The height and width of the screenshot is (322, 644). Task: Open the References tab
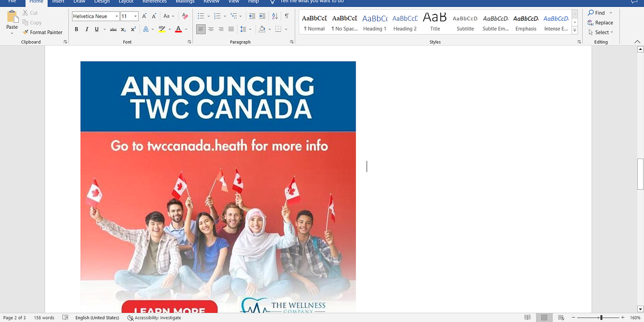click(x=155, y=1)
